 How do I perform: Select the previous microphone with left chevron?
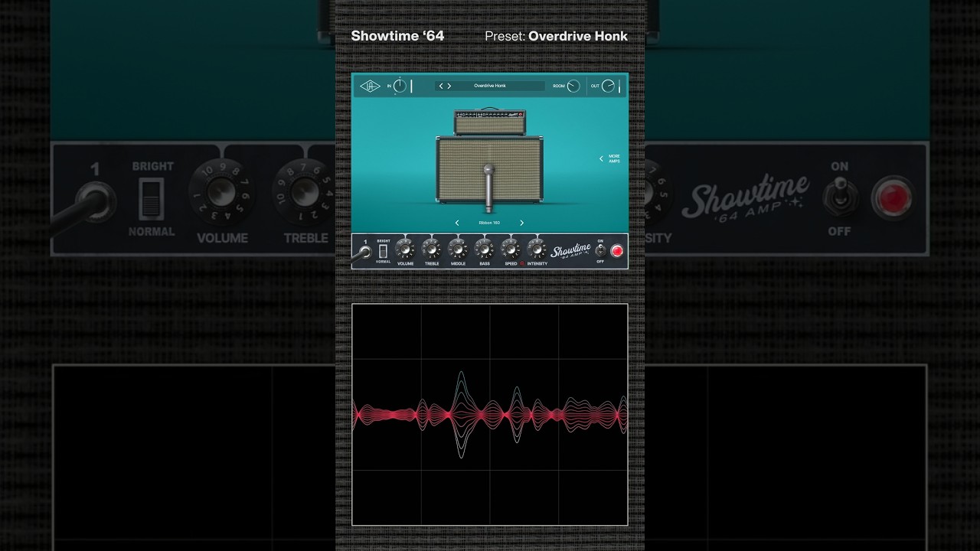click(x=457, y=223)
